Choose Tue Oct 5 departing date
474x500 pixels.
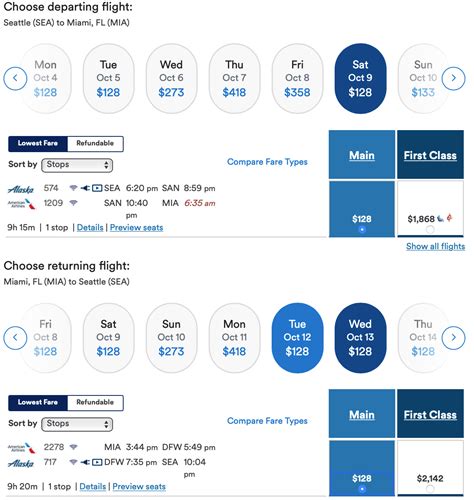[108, 79]
